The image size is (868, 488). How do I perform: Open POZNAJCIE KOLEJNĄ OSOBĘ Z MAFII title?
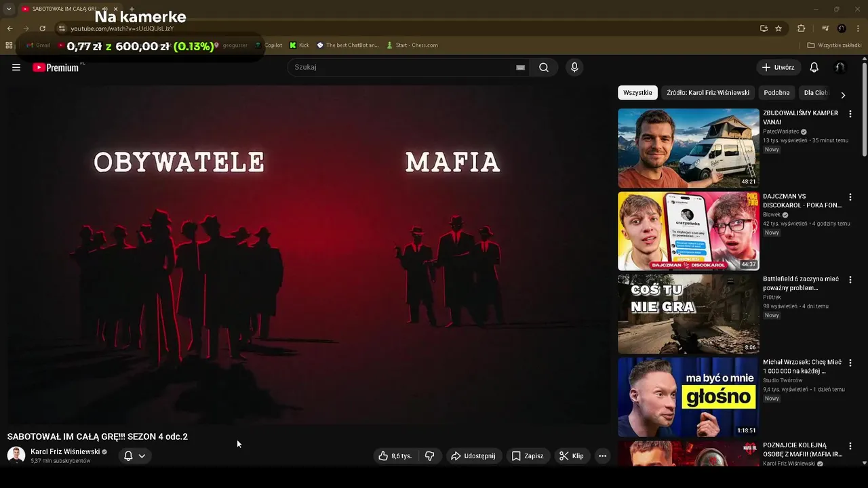tap(802, 449)
